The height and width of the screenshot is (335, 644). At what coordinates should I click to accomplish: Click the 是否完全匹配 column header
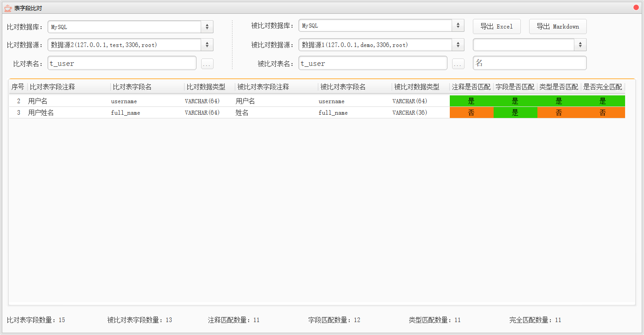tap(602, 87)
